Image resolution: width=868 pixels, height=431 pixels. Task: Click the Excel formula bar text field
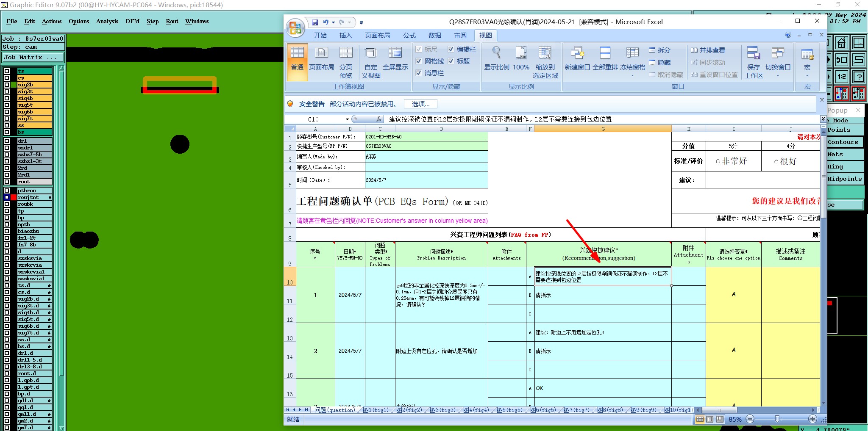(x=602, y=119)
